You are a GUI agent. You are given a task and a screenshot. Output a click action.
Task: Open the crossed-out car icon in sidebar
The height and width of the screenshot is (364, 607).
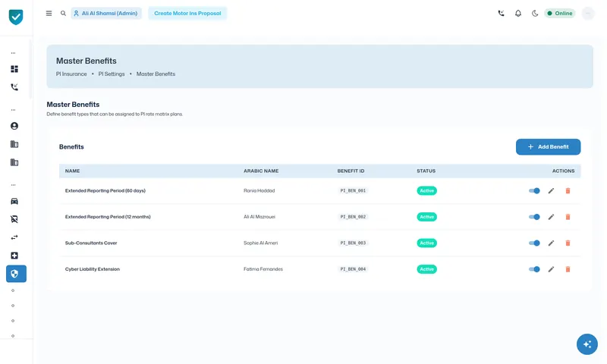[14, 219]
